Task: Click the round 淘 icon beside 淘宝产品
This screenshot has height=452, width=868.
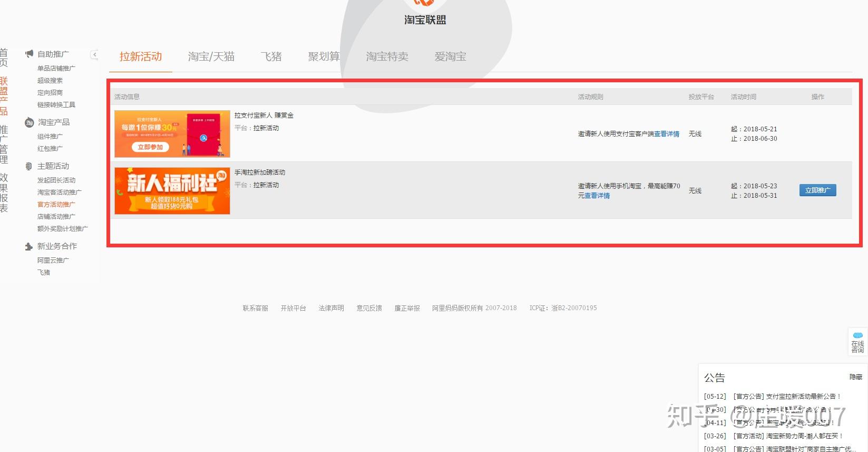Action: pyautogui.click(x=29, y=122)
